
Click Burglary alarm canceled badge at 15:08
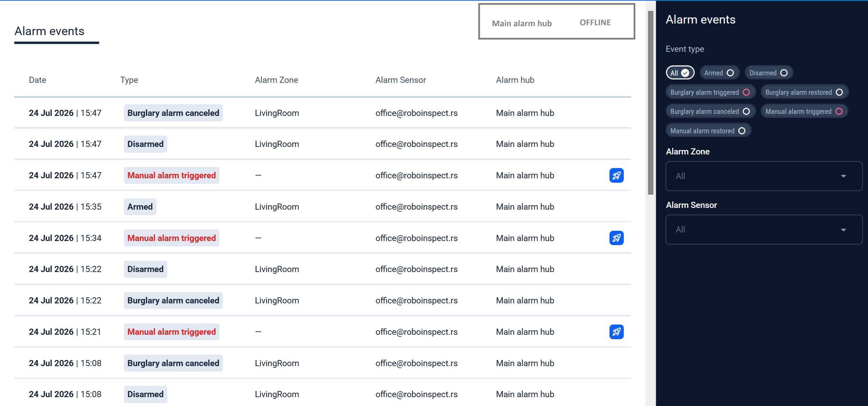coord(173,363)
